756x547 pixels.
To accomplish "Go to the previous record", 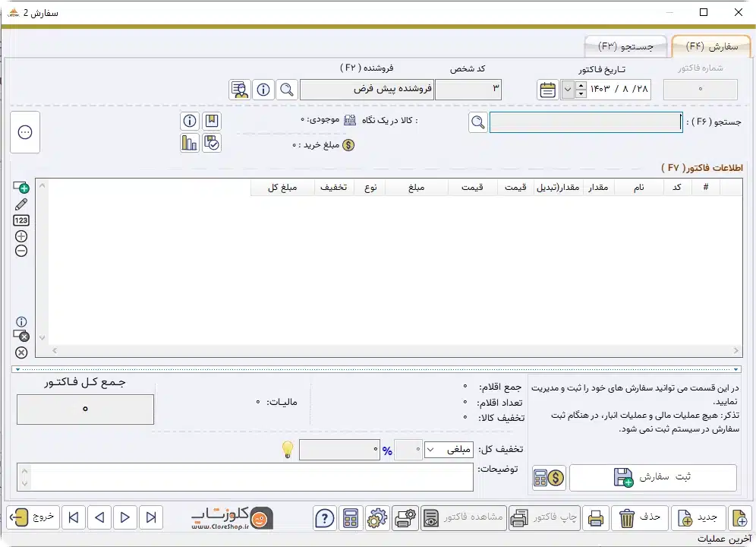I will click(99, 518).
